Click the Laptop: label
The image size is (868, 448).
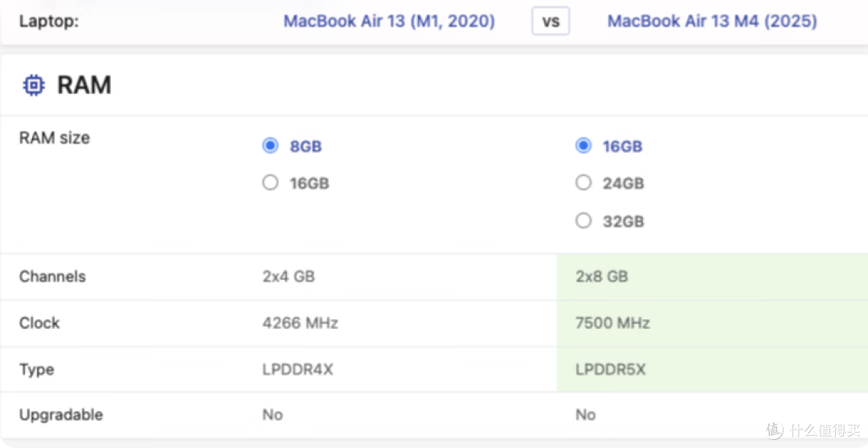point(49,22)
